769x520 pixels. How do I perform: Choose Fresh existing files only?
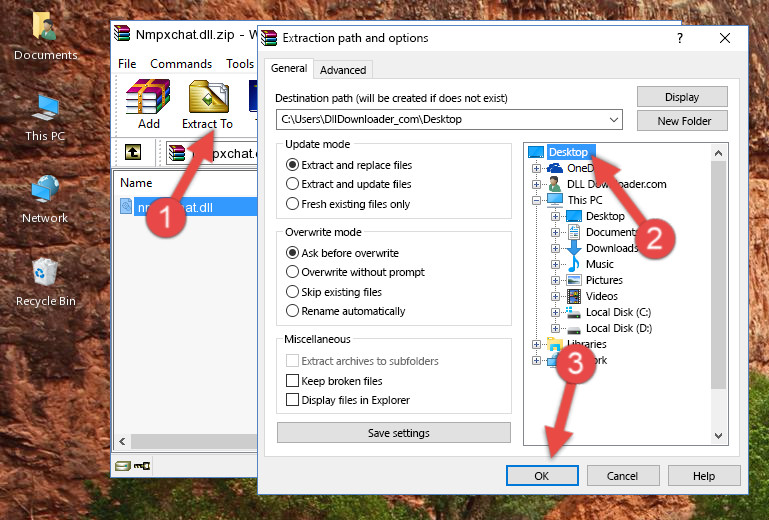coord(348,204)
